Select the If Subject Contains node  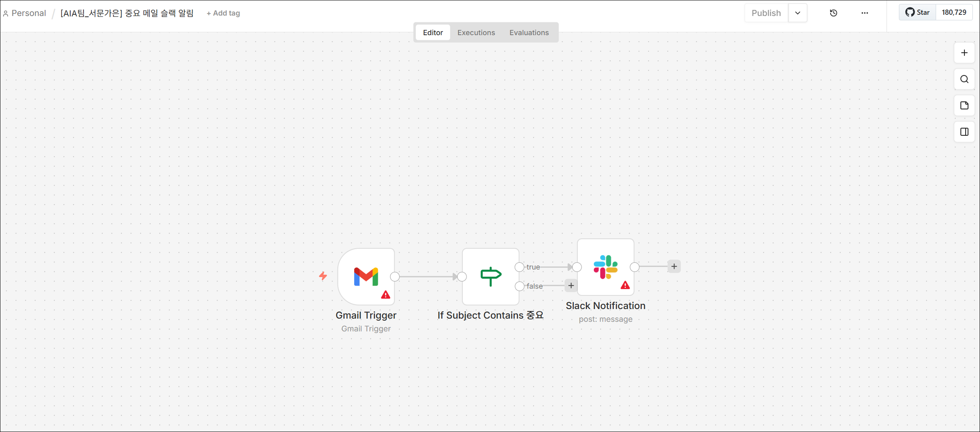[x=490, y=276]
